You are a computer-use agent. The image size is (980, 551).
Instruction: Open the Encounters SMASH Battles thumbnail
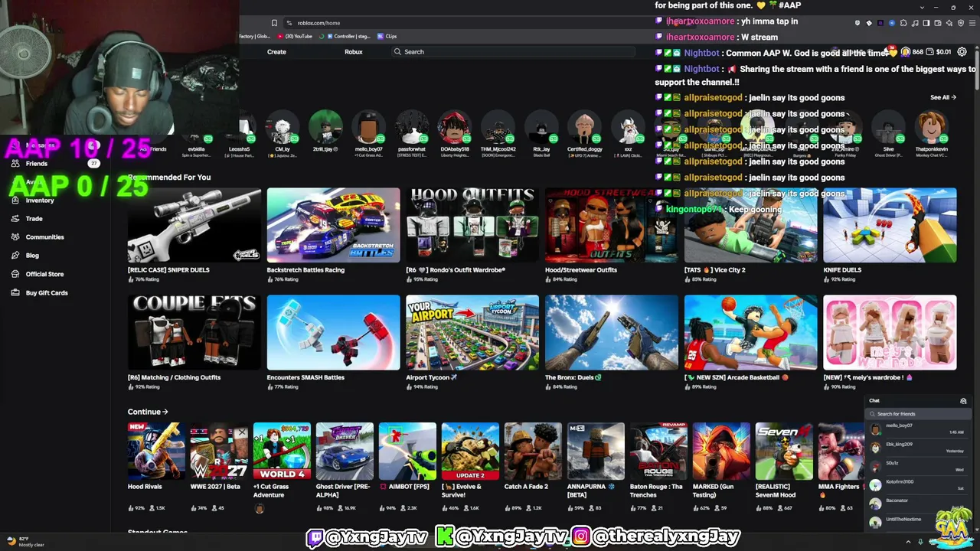pos(333,332)
